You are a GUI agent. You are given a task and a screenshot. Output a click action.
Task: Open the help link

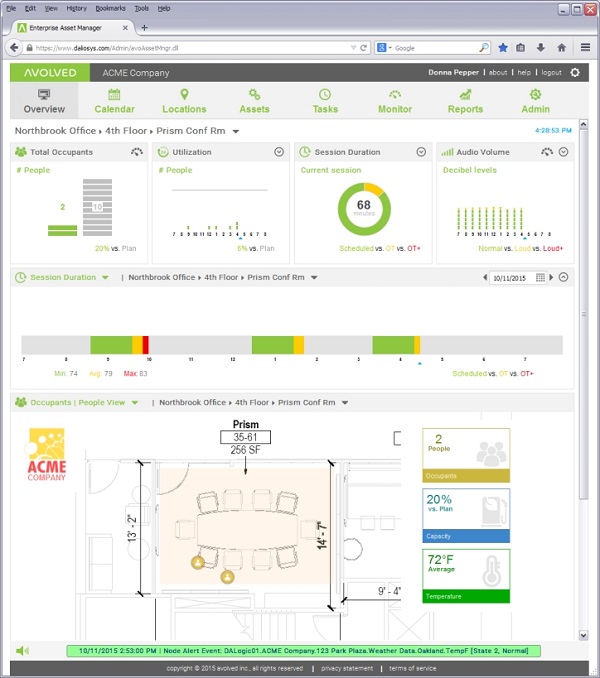click(x=524, y=73)
